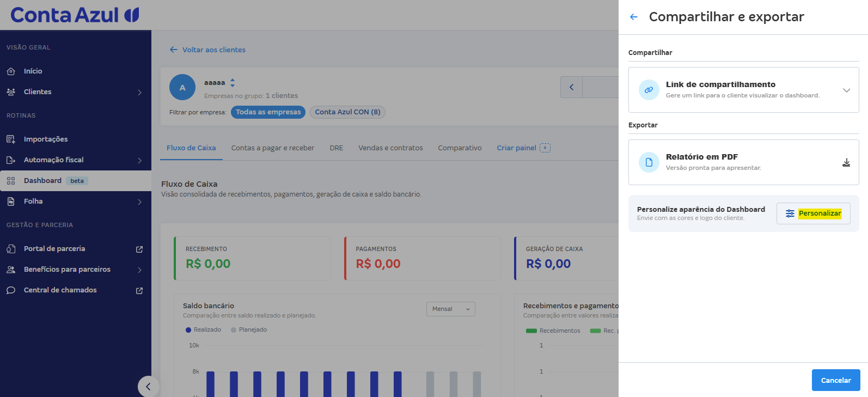
Task: Click the Compartilhar e exportar heading
Action: click(x=726, y=17)
